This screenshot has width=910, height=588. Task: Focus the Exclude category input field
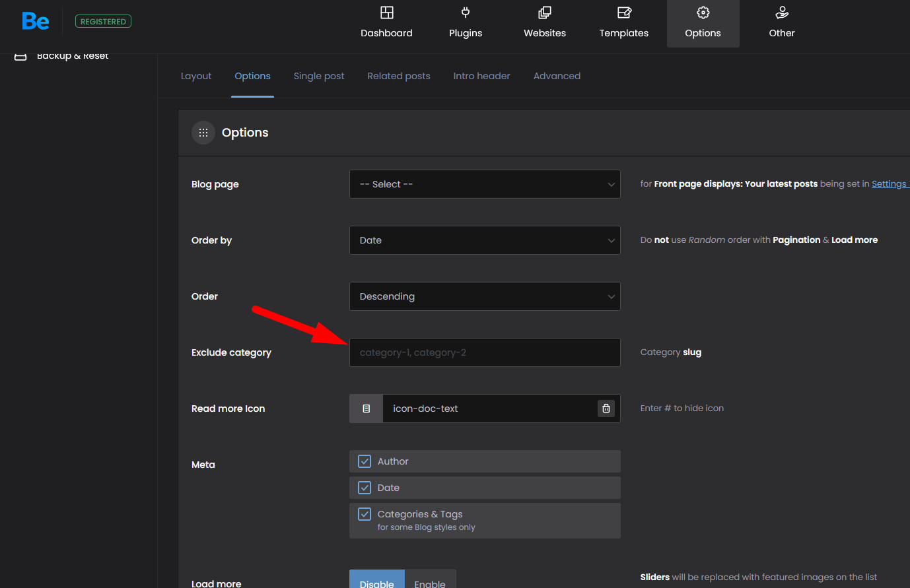(x=485, y=352)
